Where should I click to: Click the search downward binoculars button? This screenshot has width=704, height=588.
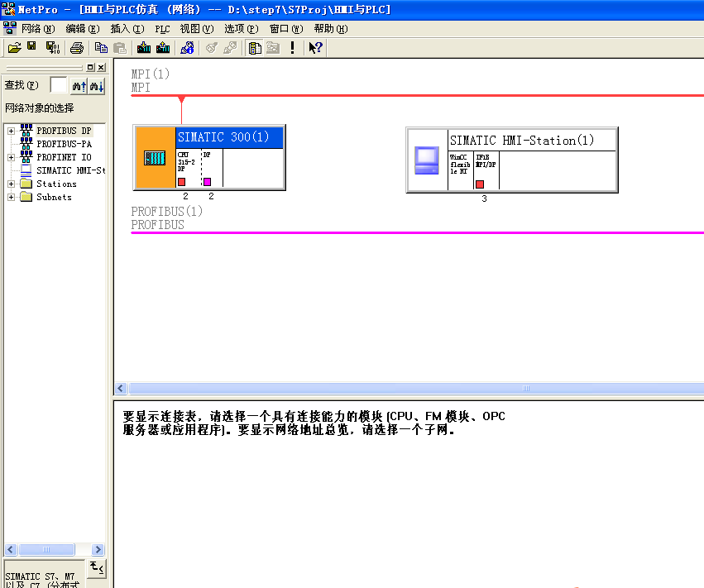[97, 86]
